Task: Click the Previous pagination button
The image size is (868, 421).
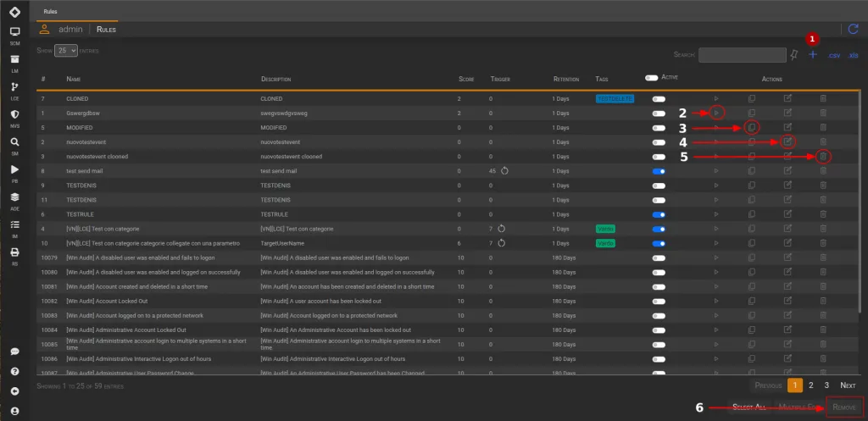Action: (768, 385)
